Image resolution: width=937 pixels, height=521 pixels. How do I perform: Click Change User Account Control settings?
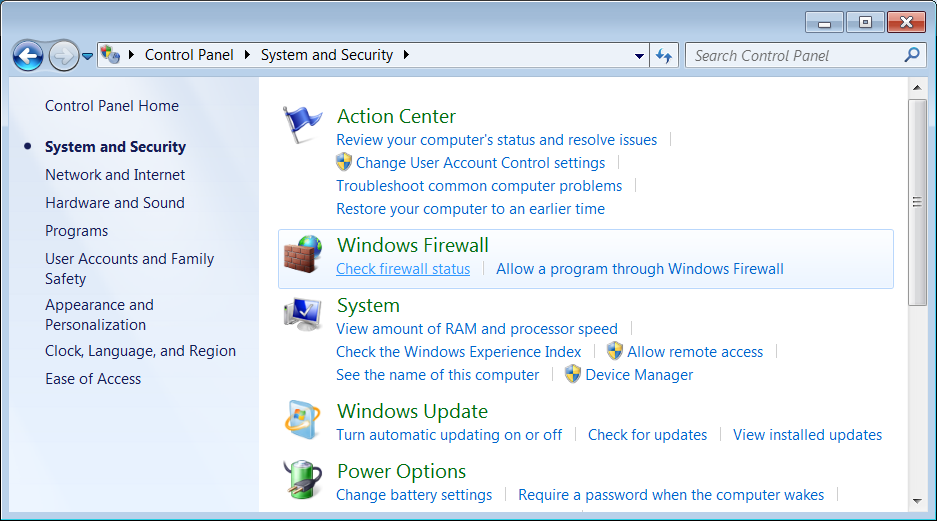[480, 163]
